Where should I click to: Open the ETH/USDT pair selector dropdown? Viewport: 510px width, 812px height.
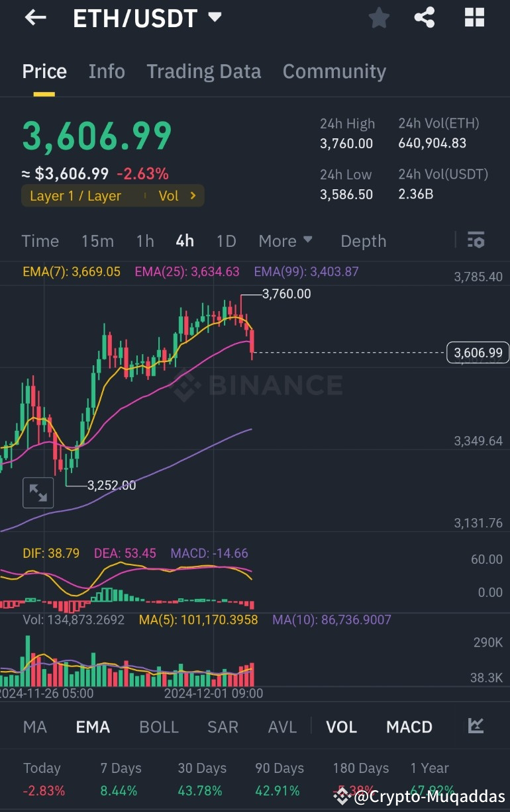pyautogui.click(x=214, y=18)
